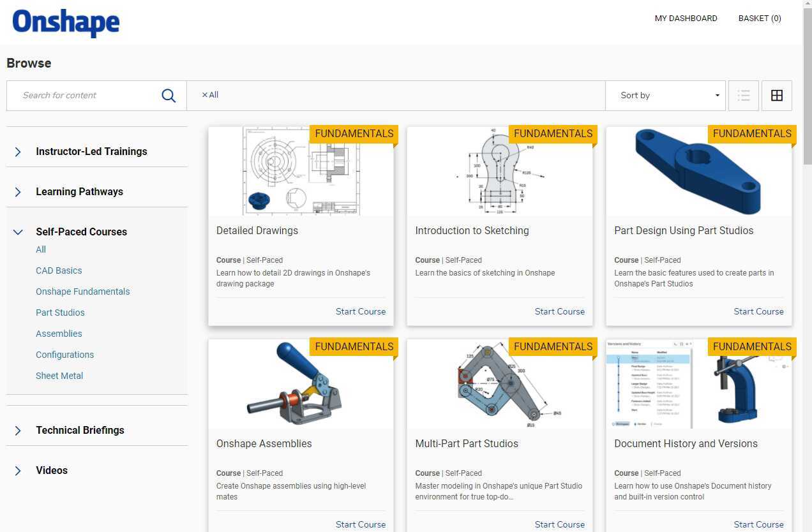
Task: Open the Part Design Using Part Studios thumbnail
Action: tap(698, 171)
